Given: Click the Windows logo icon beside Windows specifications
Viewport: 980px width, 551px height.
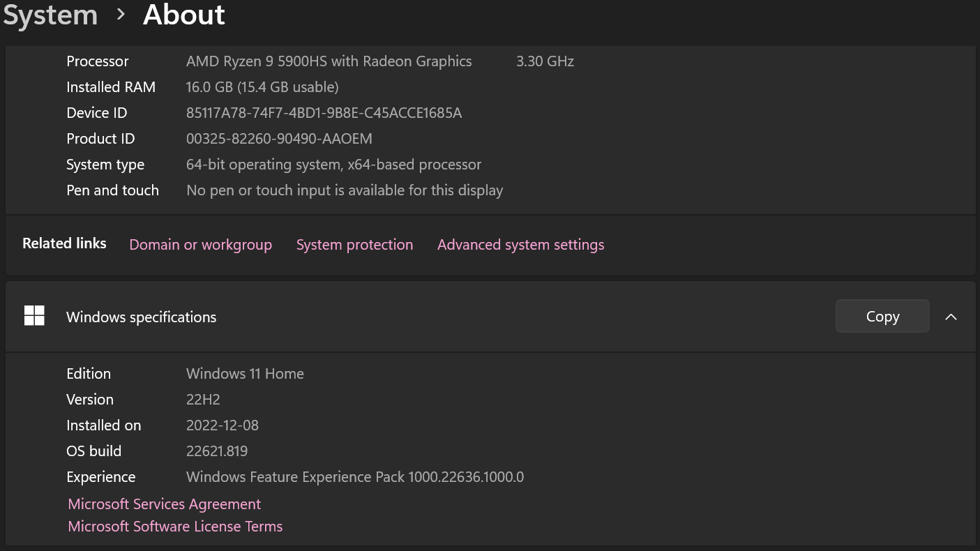Looking at the screenshot, I should [34, 316].
